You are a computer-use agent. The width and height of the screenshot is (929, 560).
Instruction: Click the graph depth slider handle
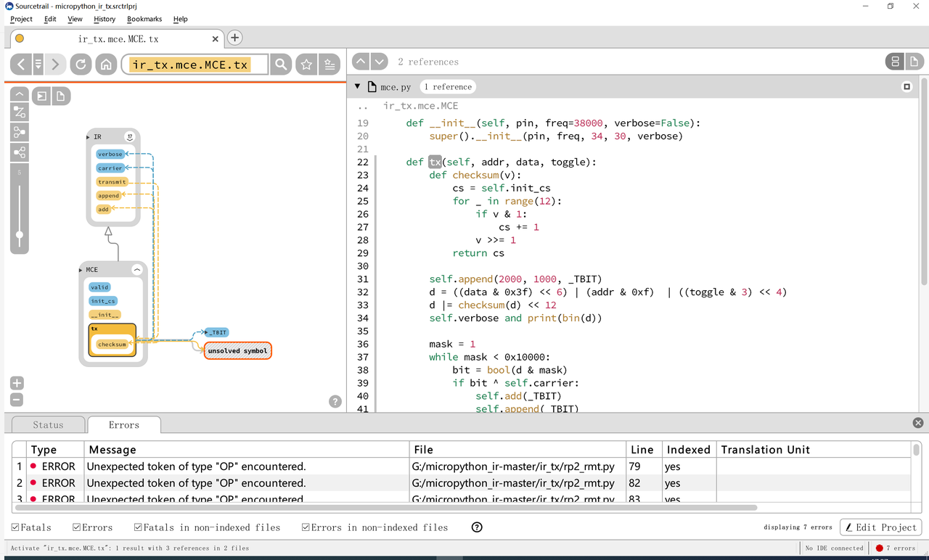pos(20,234)
